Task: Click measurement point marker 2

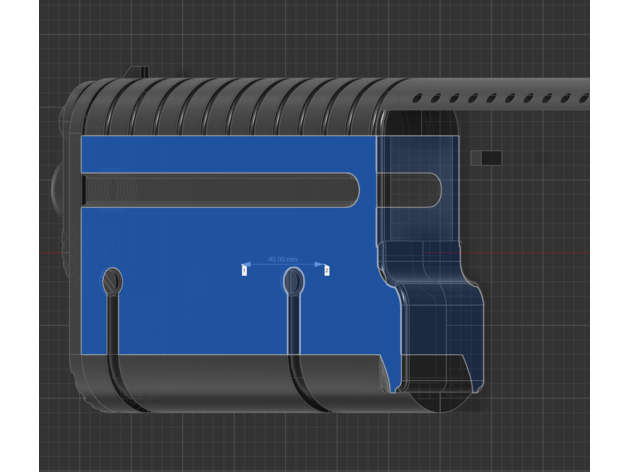Action: 327,269
